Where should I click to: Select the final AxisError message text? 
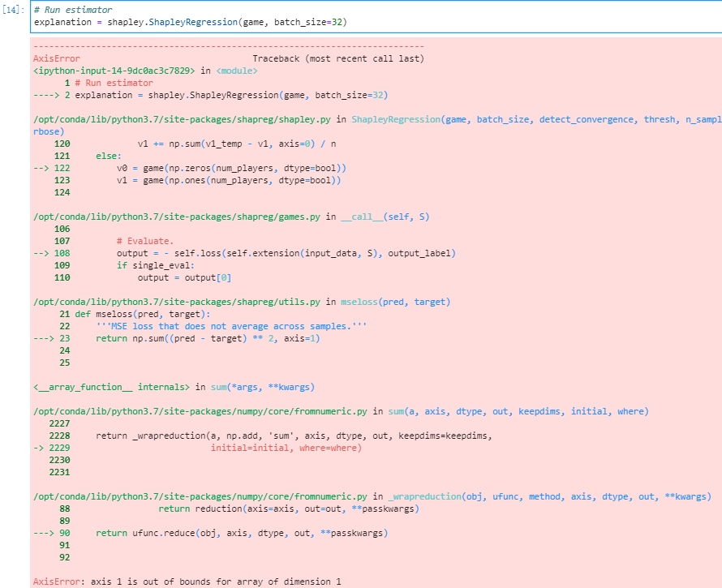click(x=187, y=581)
